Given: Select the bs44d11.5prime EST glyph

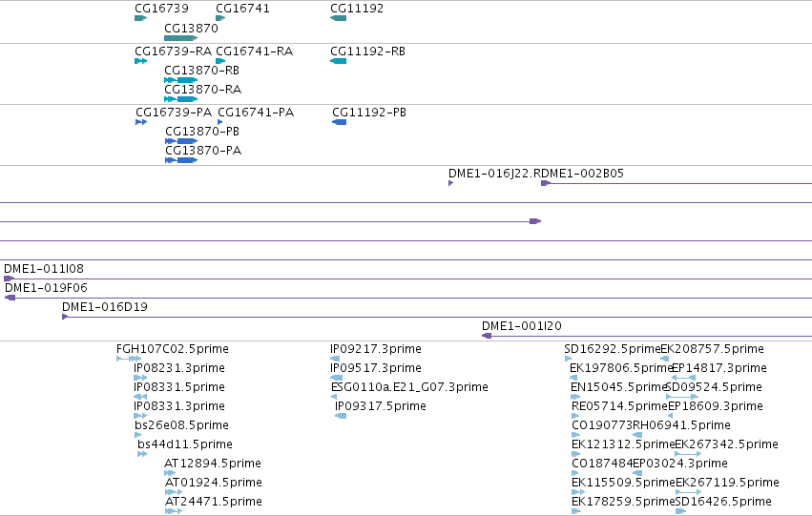Looking at the screenshot, I should click(x=142, y=454).
